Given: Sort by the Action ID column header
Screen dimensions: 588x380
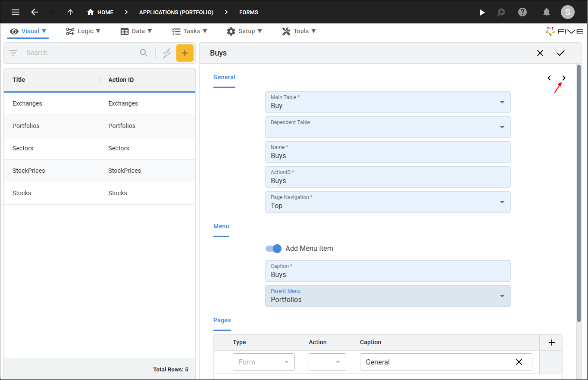Looking at the screenshot, I should coord(121,80).
